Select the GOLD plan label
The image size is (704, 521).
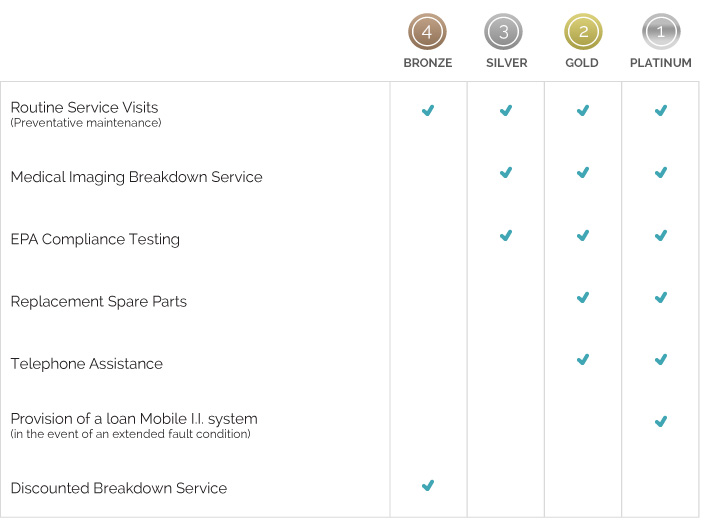(x=582, y=62)
